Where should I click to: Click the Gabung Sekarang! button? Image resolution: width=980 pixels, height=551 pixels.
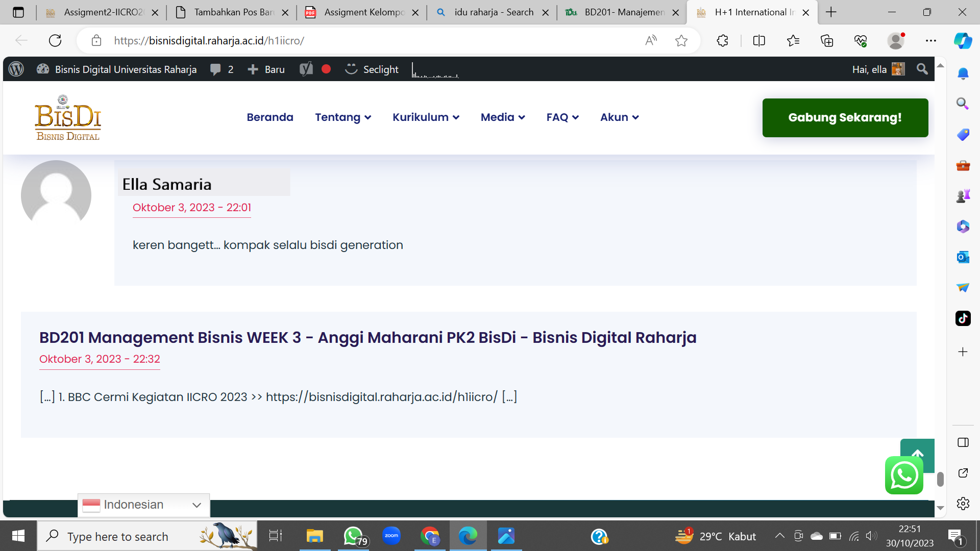click(845, 118)
